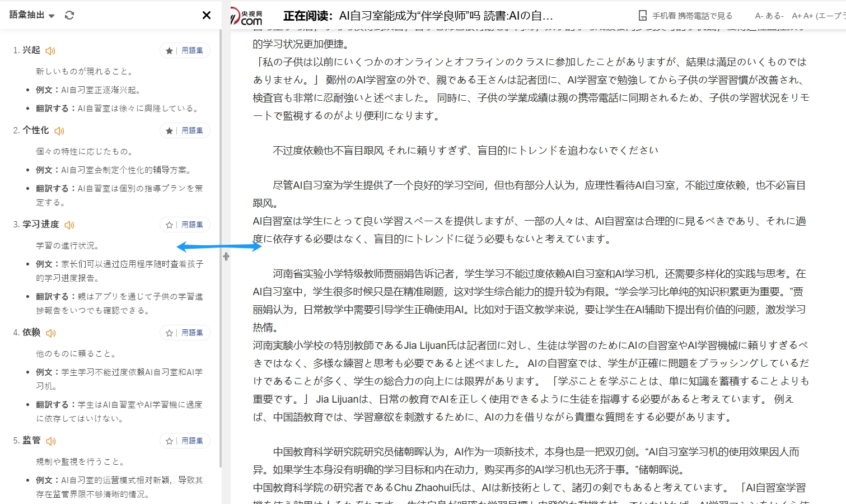Click the mobile phone view icon
The image size is (846, 504).
coord(643,16)
